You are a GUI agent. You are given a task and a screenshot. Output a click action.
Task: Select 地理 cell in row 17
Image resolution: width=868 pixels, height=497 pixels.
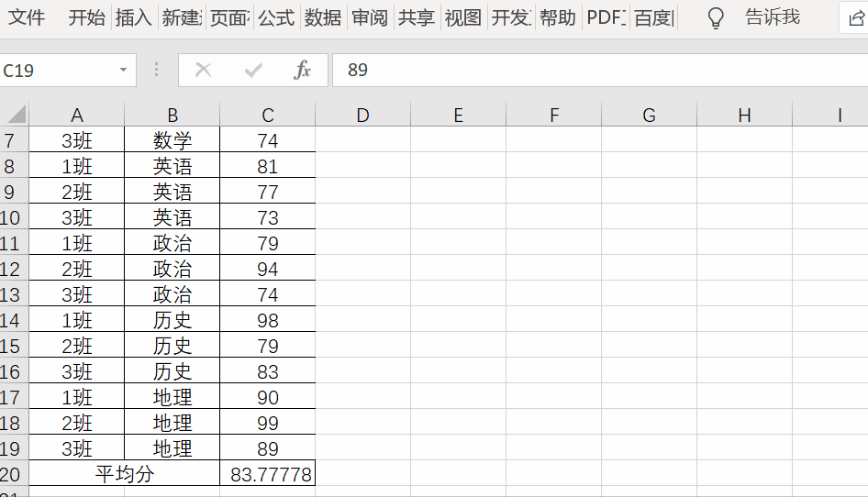pos(172,397)
